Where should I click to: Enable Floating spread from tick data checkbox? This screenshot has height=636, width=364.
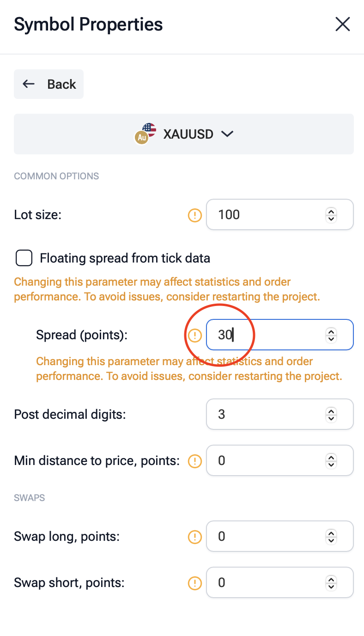[24, 258]
